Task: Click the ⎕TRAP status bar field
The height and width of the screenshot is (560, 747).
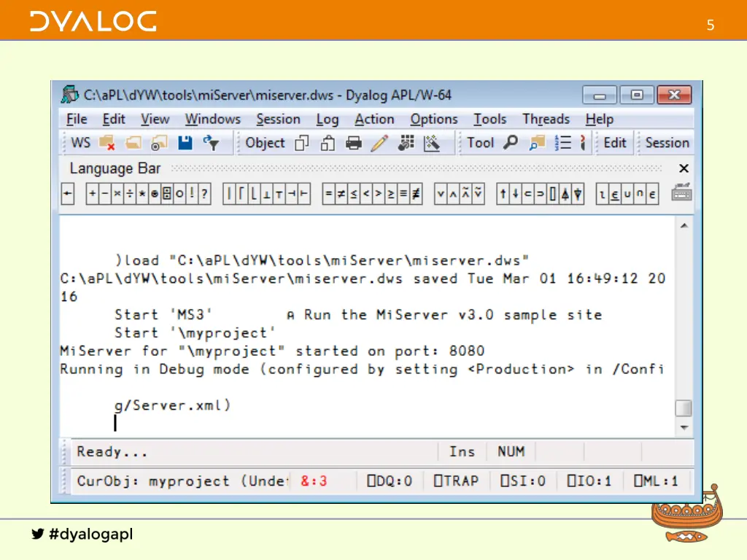Action: [x=456, y=481]
